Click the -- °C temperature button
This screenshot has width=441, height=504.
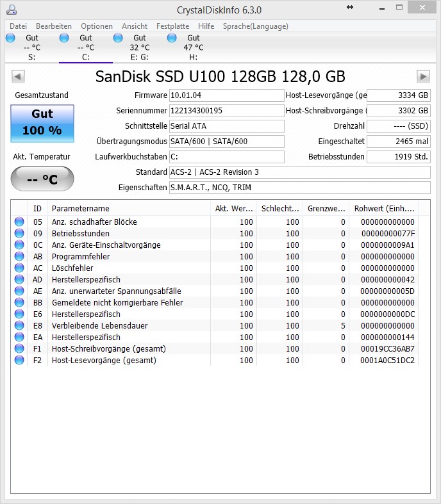(42, 179)
